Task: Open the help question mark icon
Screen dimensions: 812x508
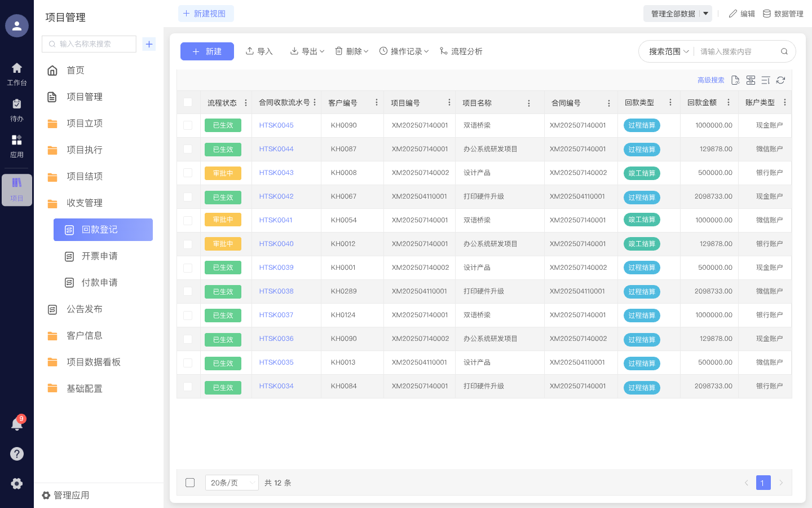Action: coord(17,453)
